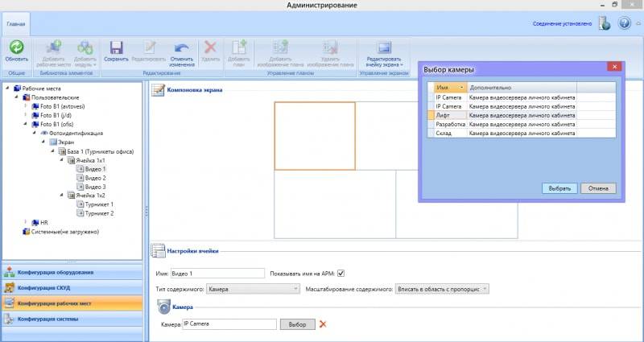Open Редактировать ячейку экрана tool
This screenshot has height=342, width=644.
[x=383, y=48]
